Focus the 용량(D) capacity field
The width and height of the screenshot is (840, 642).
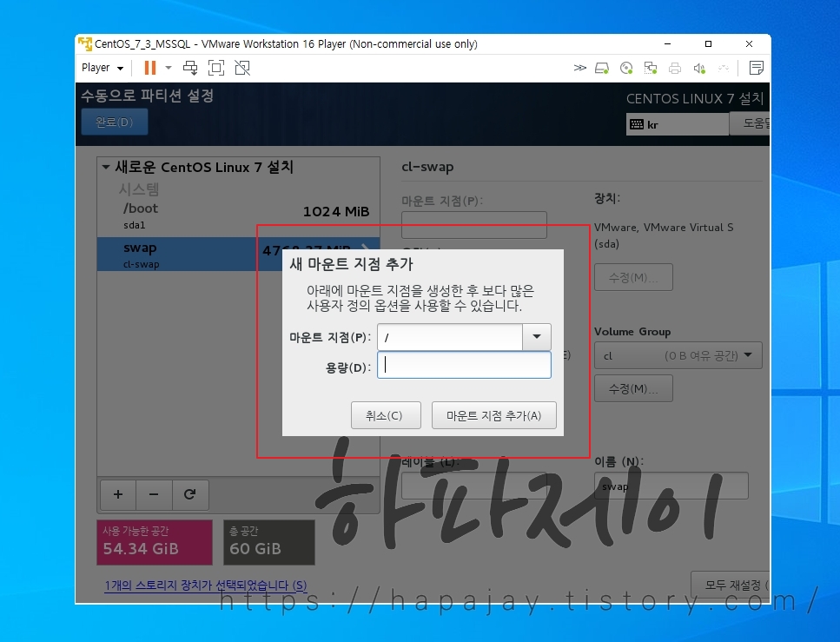point(464,365)
